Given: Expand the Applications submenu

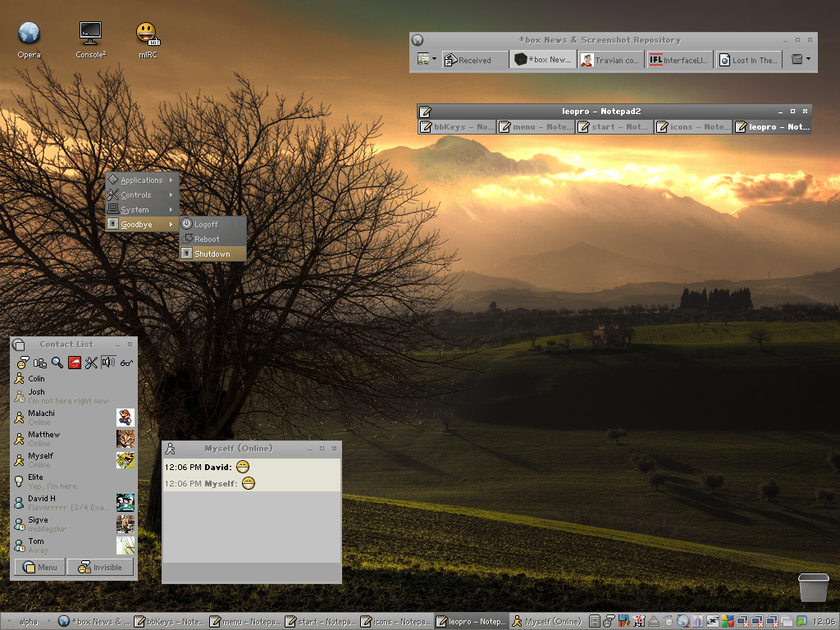Looking at the screenshot, I should click(x=142, y=180).
